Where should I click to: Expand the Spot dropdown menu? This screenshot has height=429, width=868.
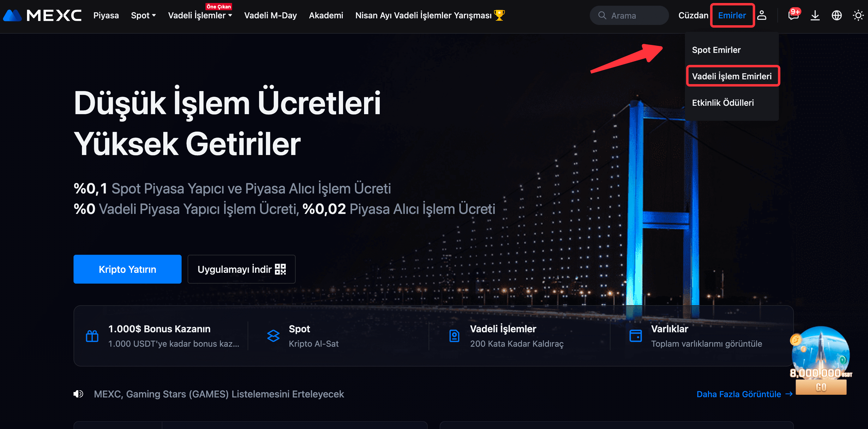[x=143, y=16]
